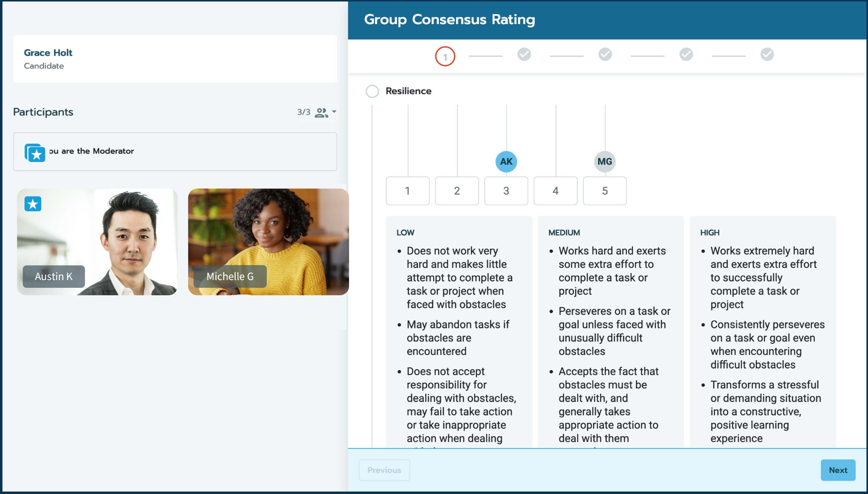Image resolution: width=868 pixels, height=494 pixels.
Task: Jump to the last completed step checkmark
Action: 767,54
